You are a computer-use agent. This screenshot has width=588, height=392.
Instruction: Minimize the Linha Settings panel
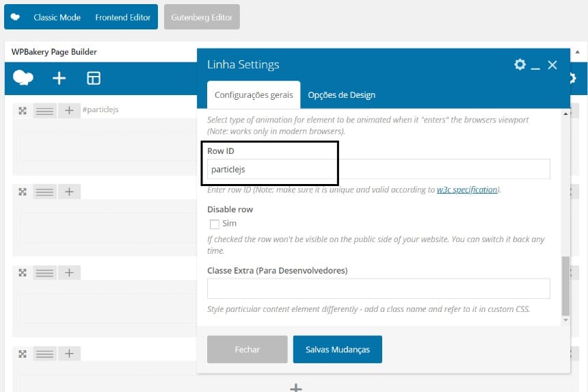tap(535, 68)
